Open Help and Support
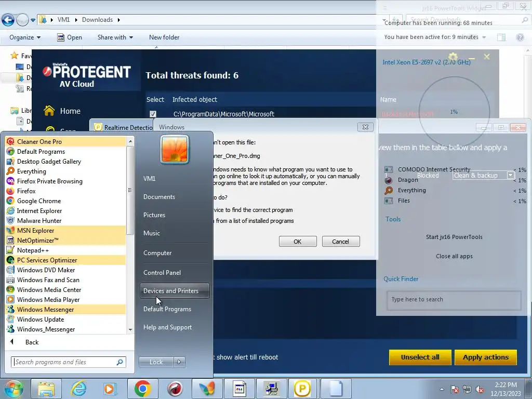 click(x=167, y=327)
